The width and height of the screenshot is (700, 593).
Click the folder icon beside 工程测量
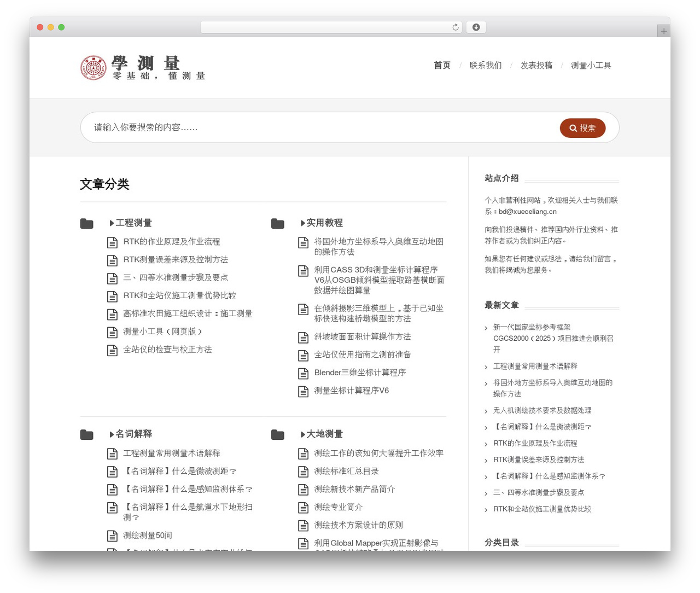[x=86, y=223]
